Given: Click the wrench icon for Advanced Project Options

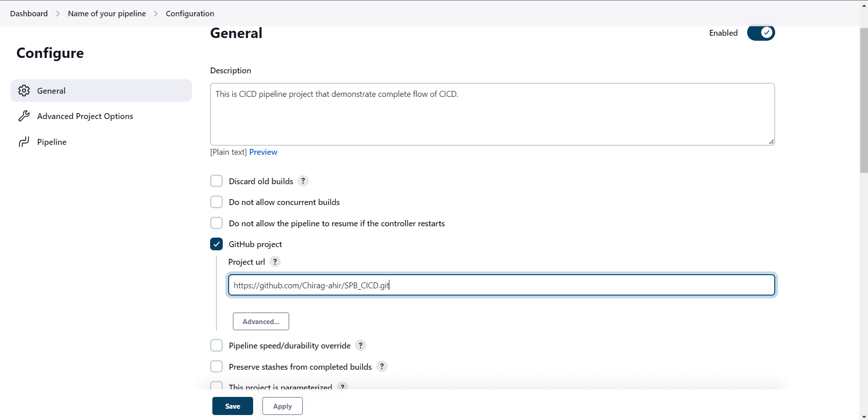Looking at the screenshot, I should click(x=24, y=116).
